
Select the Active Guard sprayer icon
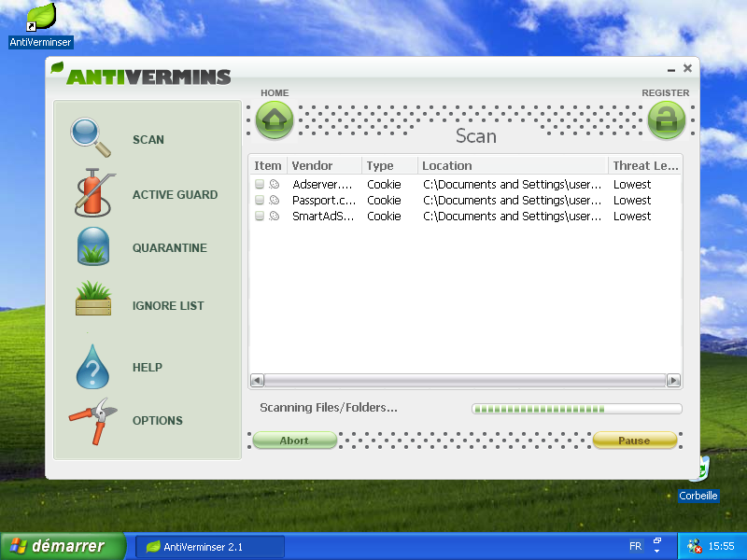(93, 193)
